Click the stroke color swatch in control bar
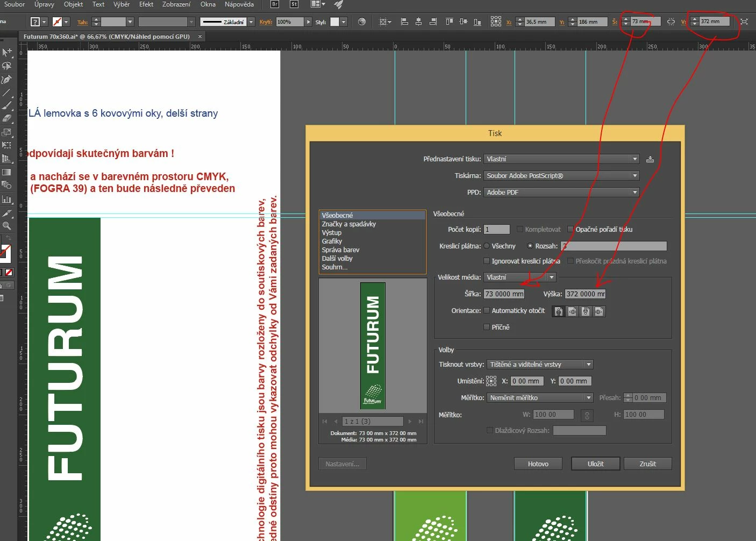 coord(57,22)
